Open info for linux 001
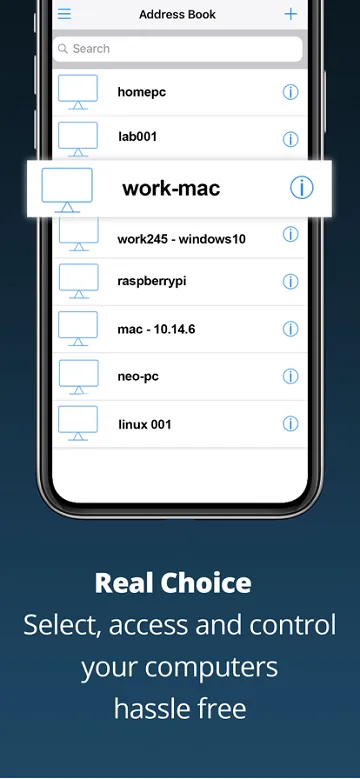This screenshot has width=360, height=779. (290, 424)
